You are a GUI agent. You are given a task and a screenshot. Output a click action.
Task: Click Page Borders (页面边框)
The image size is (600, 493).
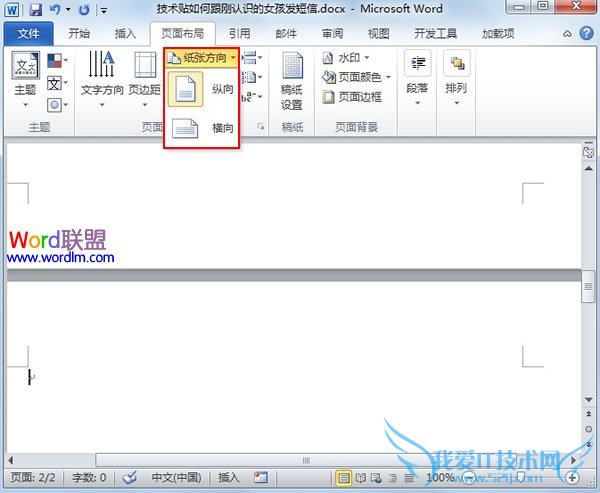(x=352, y=97)
